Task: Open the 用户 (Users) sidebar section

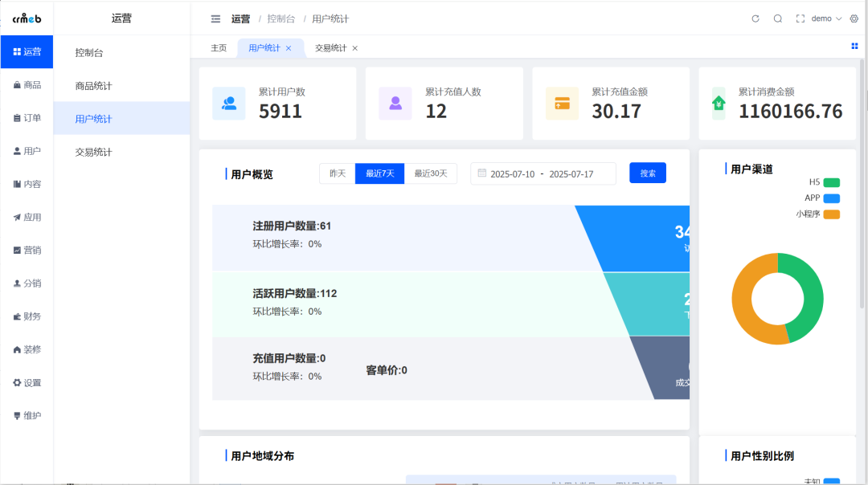Action: [27, 150]
